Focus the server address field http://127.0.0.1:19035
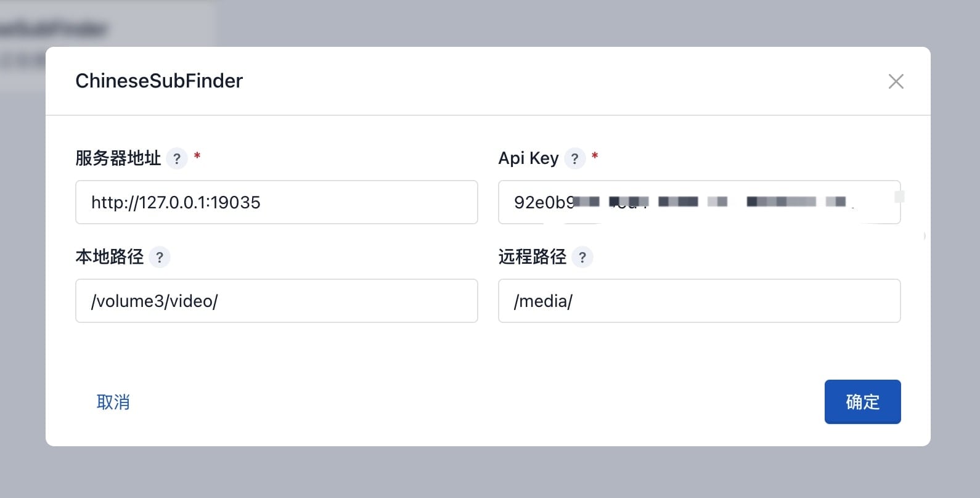This screenshot has width=980, height=498. click(x=277, y=202)
